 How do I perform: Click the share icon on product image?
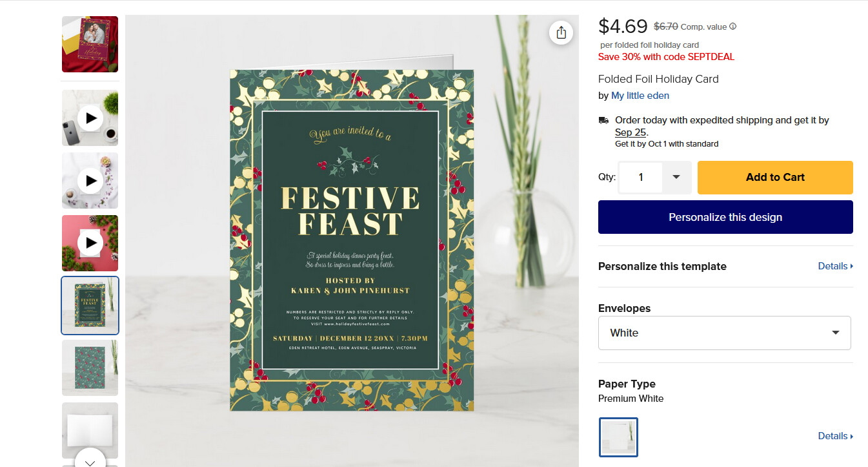click(x=561, y=32)
